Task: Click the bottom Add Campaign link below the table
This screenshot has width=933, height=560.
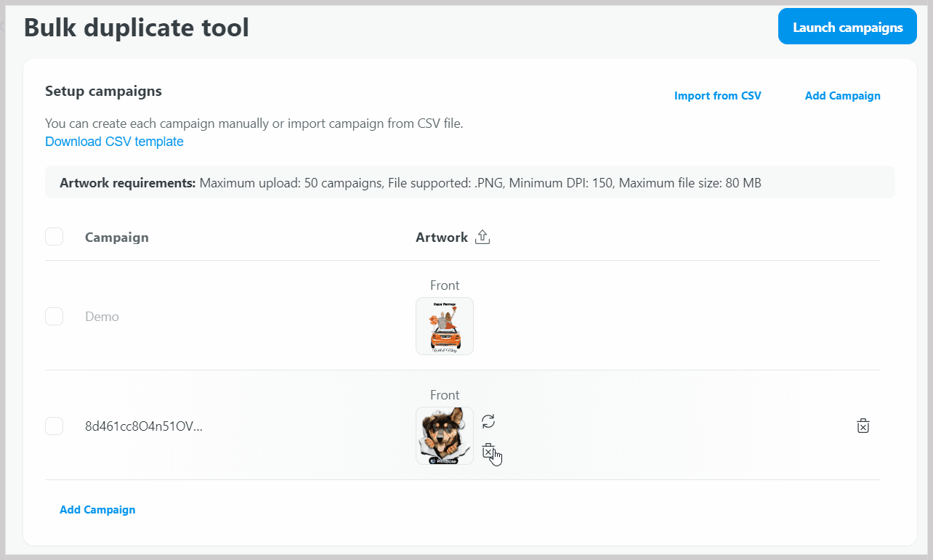Action: (97, 510)
